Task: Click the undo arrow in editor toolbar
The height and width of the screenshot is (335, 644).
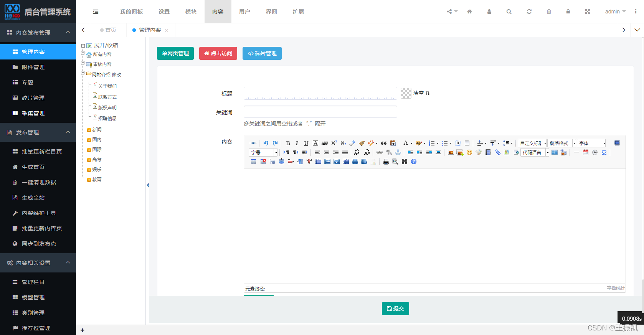Action: click(266, 143)
